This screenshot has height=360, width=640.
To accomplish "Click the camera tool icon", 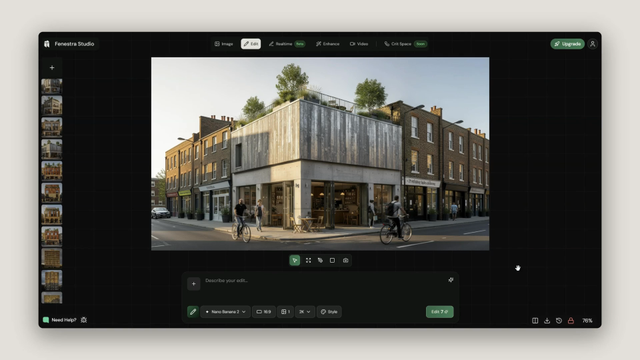I will click(345, 260).
